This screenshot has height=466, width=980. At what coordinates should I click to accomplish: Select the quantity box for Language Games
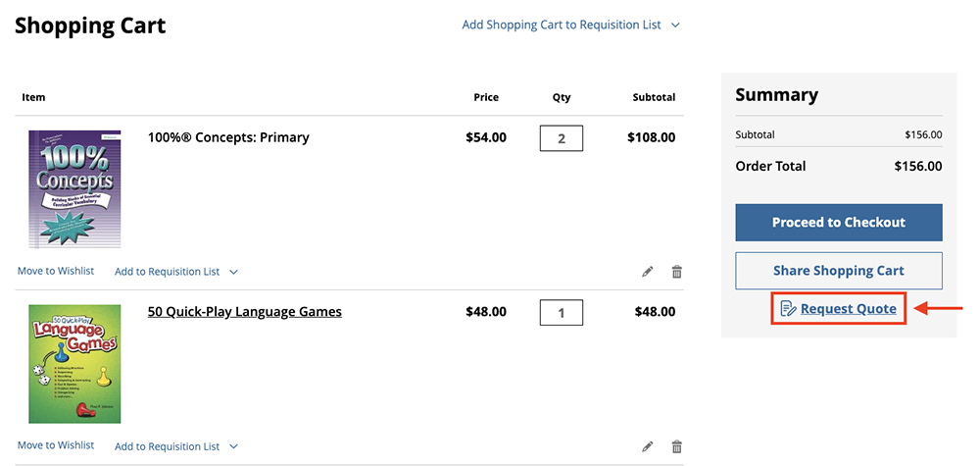coord(562,313)
